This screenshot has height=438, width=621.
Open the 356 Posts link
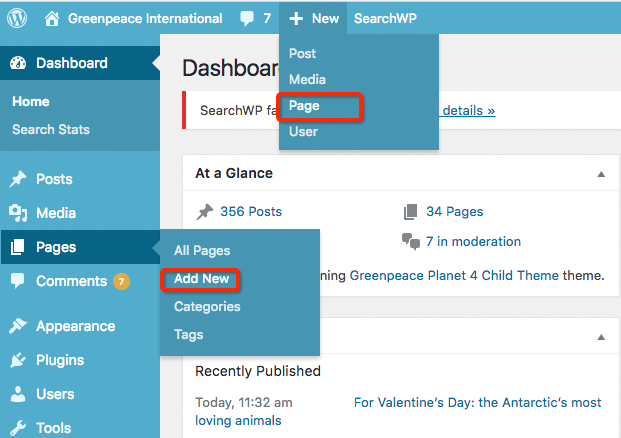pos(250,211)
